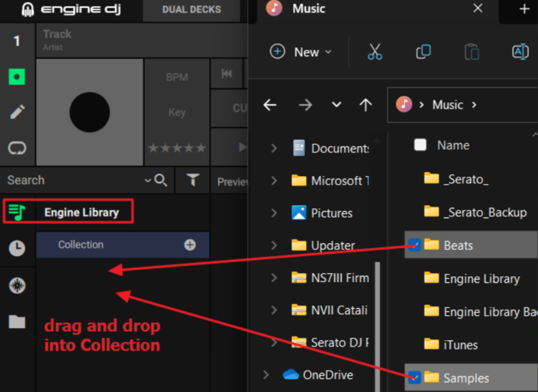538x392 pixels.
Task: Open the OneDrive cloud item
Action: (317, 375)
